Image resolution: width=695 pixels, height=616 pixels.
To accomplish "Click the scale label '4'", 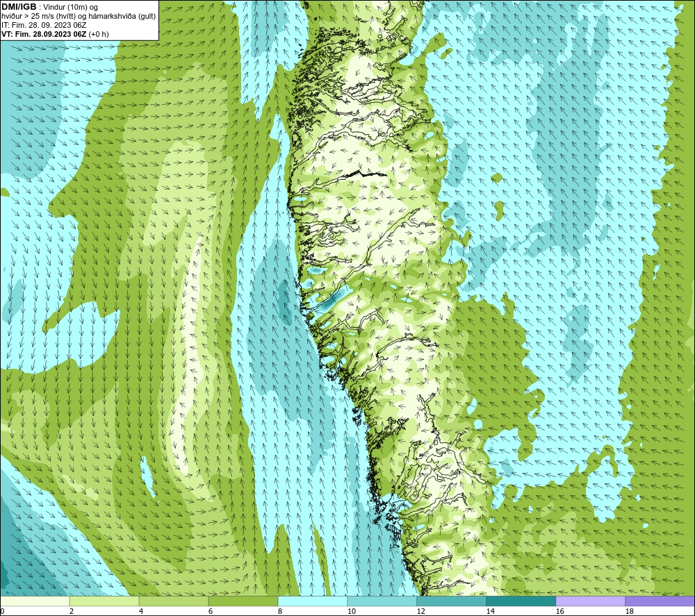I will tap(141, 612).
